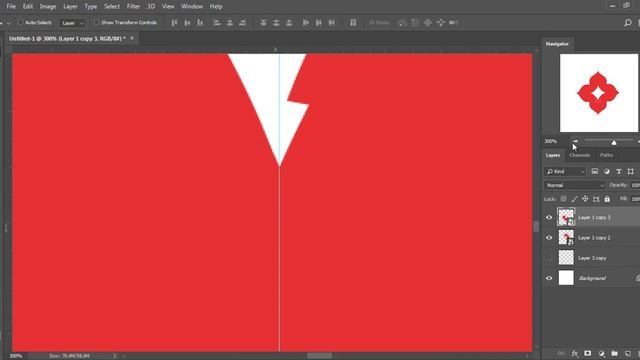Open the Type menu

coord(91,7)
